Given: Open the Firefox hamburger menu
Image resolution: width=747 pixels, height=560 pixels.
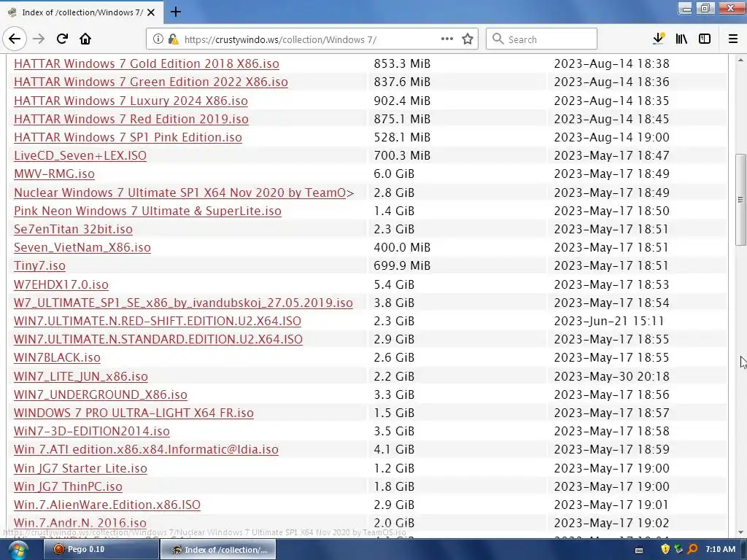Looking at the screenshot, I should coord(733,39).
